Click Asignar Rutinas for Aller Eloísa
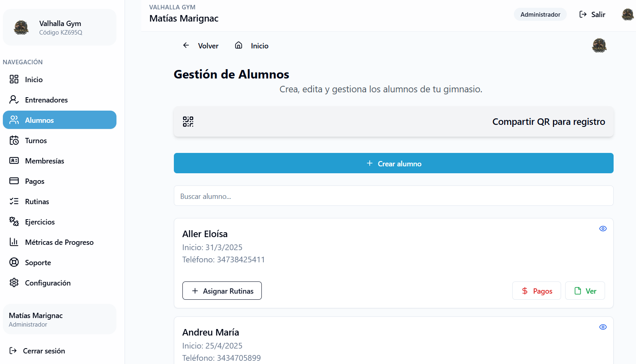 pyautogui.click(x=222, y=290)
